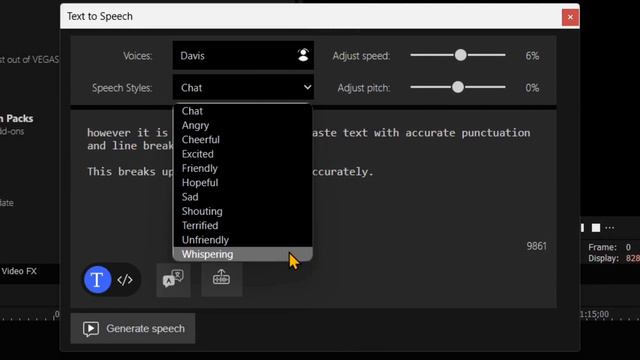Click the upload text file icon

pyautogui.click(x=222, y=279)
